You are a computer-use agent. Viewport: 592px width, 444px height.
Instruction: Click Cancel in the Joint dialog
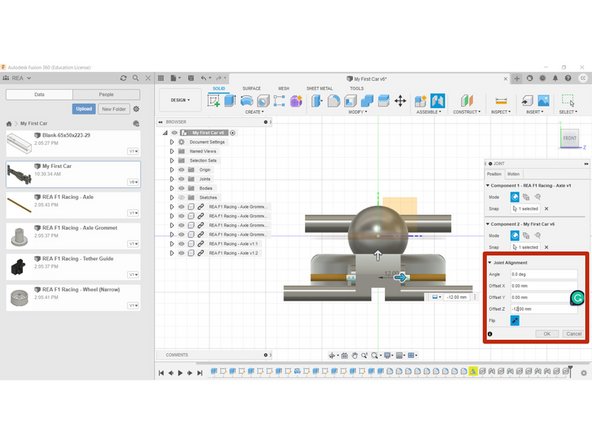(574, 334)
